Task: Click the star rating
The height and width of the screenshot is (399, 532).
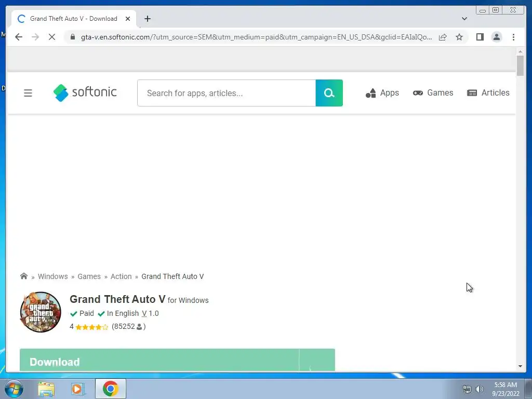Action: 91,327
